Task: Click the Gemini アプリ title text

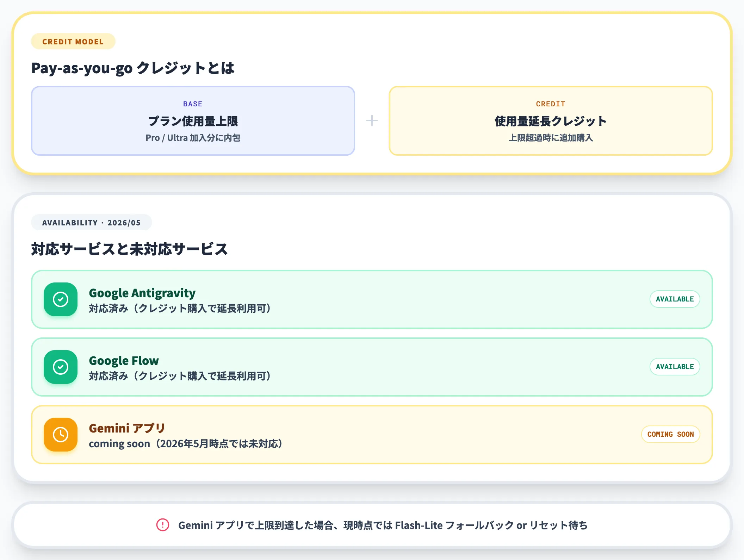Action: click(x=127, y=428)
